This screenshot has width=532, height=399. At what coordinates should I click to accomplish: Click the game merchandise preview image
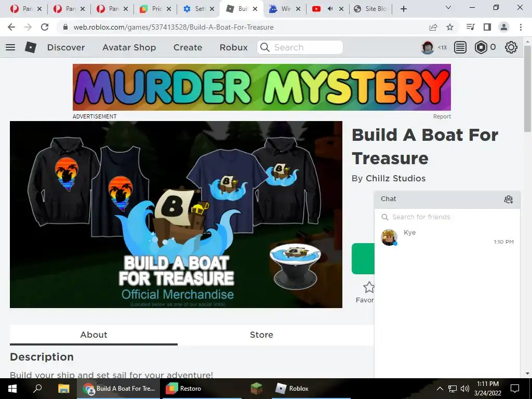176,215
